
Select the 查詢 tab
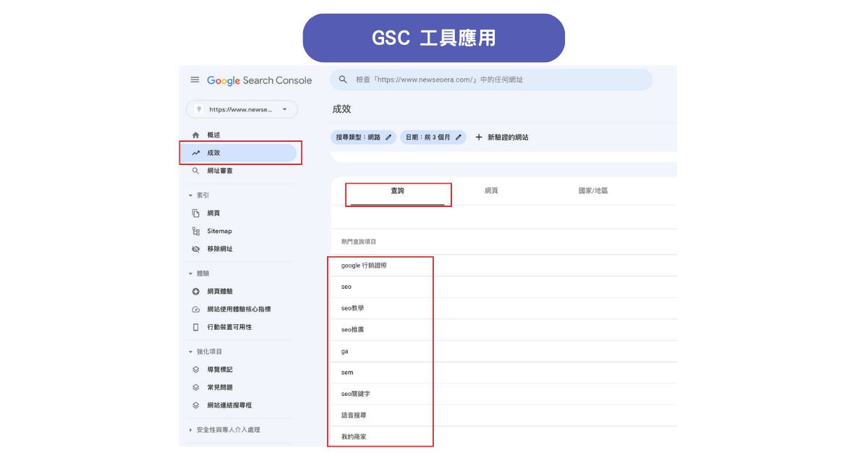pos(398,190)
